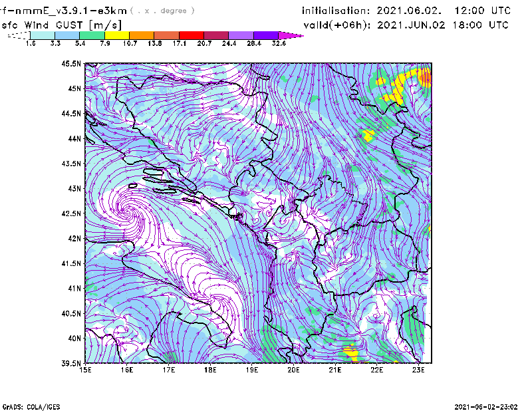Click the model name nmmE_v3.9.1-e3km text
This screenshot has height=411, width=532.
coord(71,11)
